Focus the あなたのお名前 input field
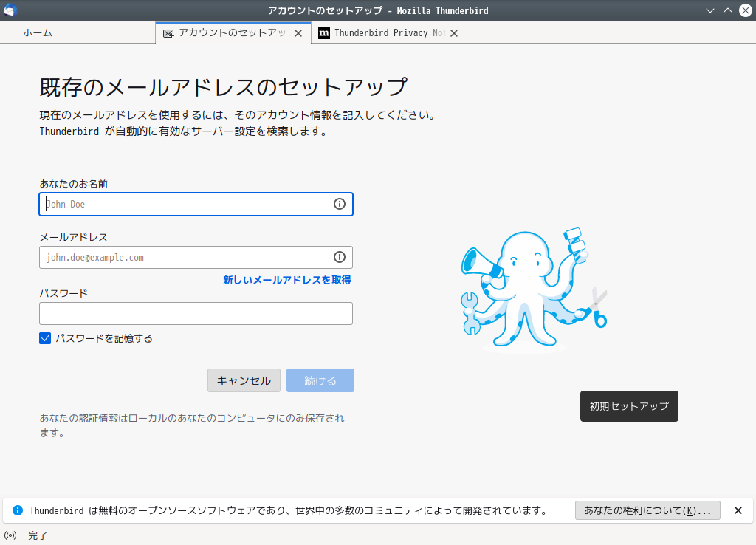 pos(196,204)
